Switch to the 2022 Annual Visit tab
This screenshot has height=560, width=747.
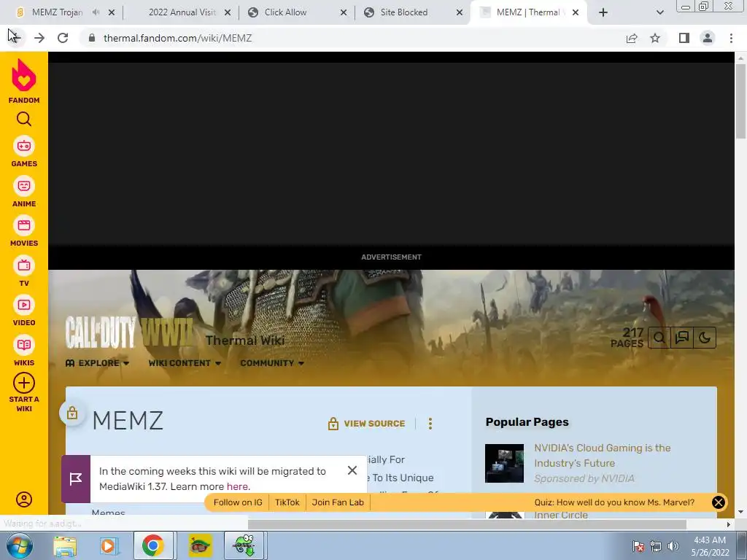tap(182, 12)
